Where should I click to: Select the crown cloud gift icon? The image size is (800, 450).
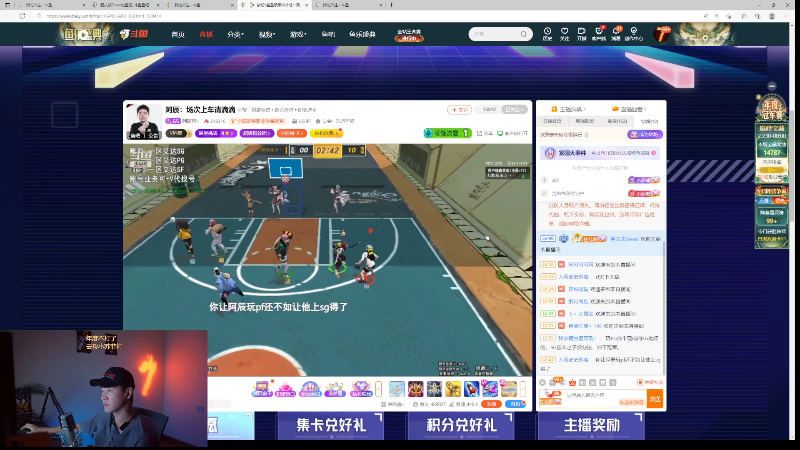click(x=335, y=389)
